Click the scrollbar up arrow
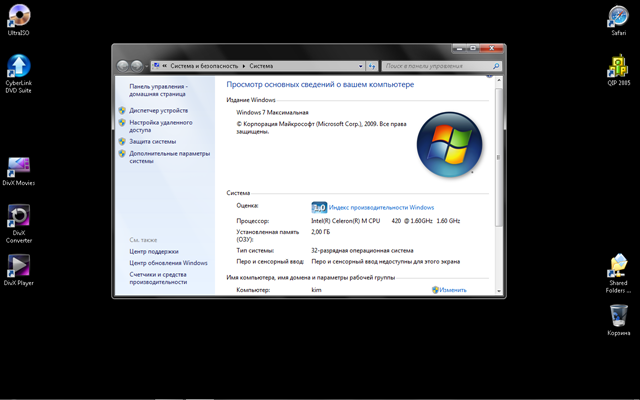The height and width of the screenshot is (400, 640). (498, 80)
